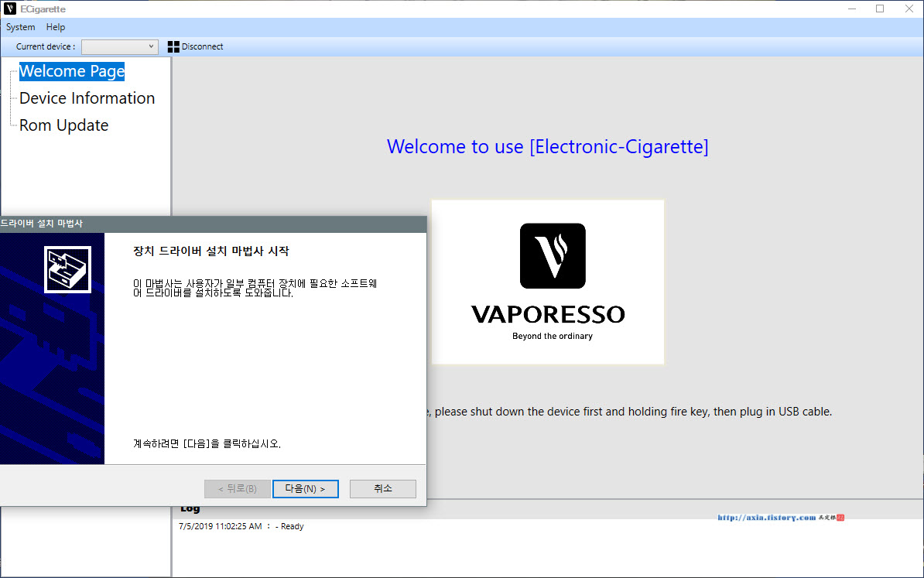Viewport: 924px width, 578px height.
Task: Click the Welcome to use [Electronic-Cigarette] heading
Action: 547,146
